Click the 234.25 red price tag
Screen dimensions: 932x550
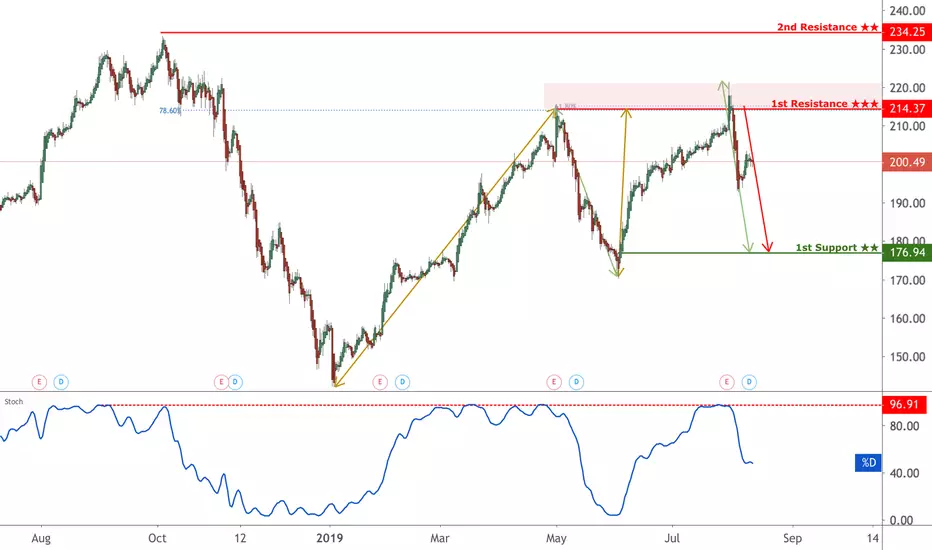[x=906, y=32]
